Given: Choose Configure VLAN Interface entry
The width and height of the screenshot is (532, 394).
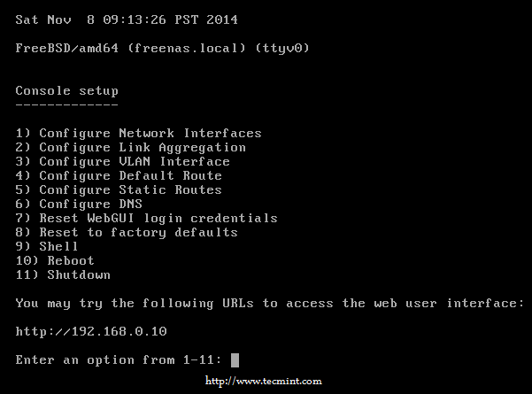Looking at the screenshot, I should (x=123, y=161).
